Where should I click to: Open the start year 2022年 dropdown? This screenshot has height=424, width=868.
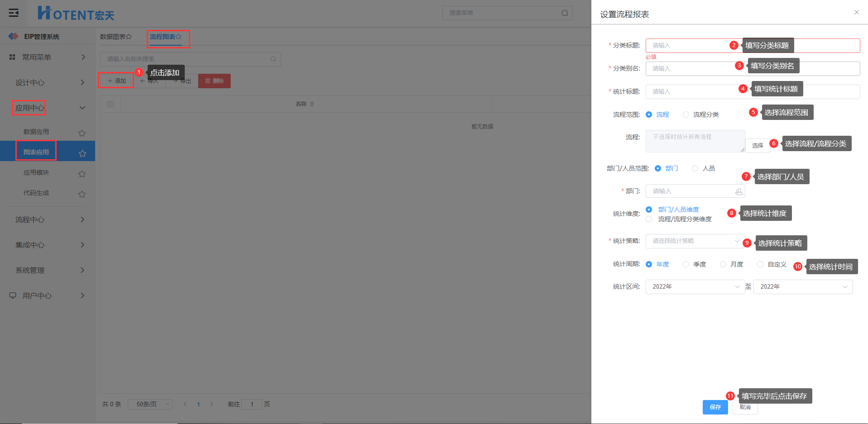tap(695, 287)
